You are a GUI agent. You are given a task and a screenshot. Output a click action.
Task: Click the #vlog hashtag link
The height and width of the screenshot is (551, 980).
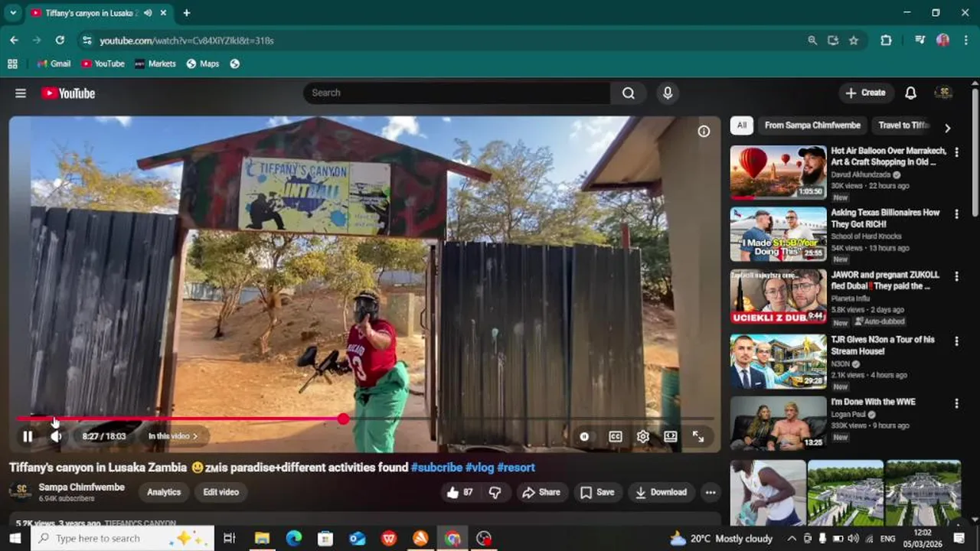click(480, 468)
